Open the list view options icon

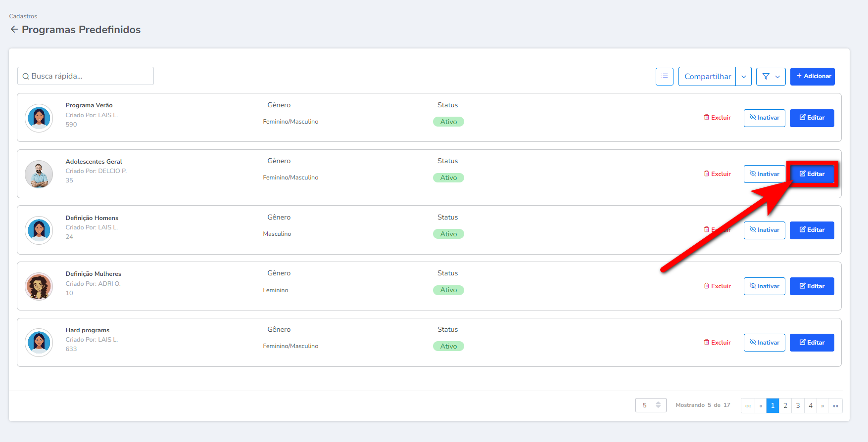pyautogui.click(x=664, y=77)
